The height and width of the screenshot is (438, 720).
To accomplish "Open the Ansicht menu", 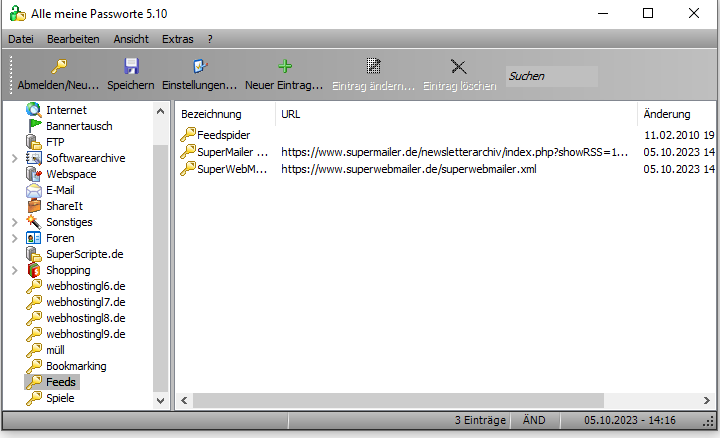I will point(131,38).
